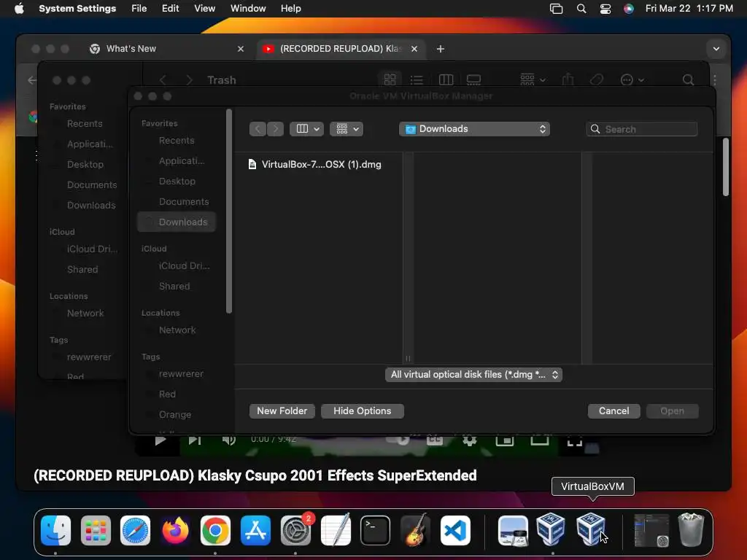Click Downloads in Trash window sidebar
Viewport: 747px width, 560px height.
(x=91, y=205)
